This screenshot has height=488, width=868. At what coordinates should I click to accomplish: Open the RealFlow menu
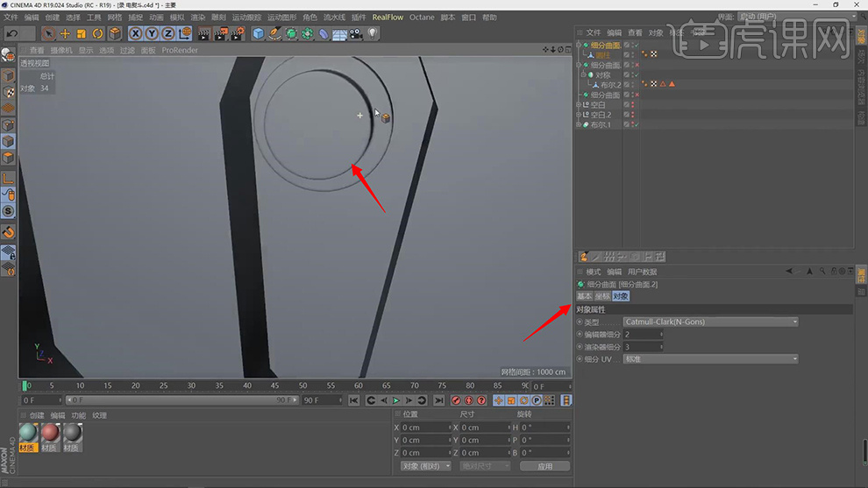[388, 18]
